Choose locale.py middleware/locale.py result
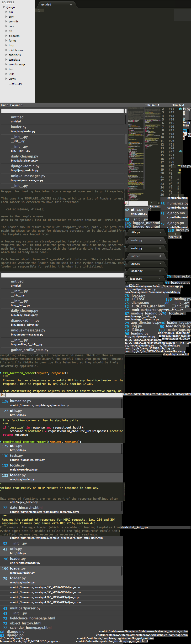Viewport: 191px width, 644px height. click(61, 467)
